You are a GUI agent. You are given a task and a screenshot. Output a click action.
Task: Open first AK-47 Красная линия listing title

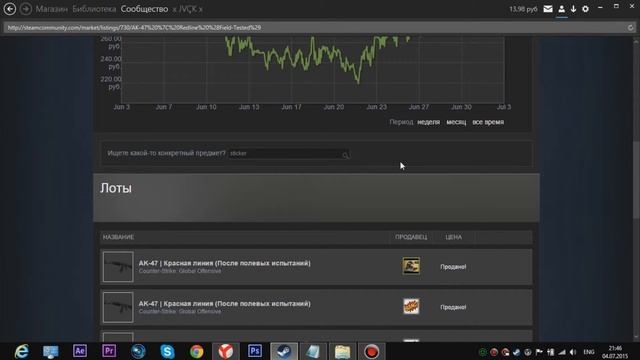(x=224, y=263)
